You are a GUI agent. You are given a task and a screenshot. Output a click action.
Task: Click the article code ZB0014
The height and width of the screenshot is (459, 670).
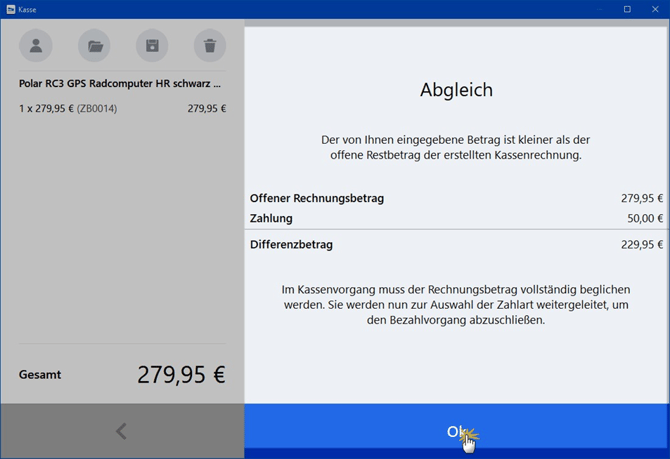97,108
